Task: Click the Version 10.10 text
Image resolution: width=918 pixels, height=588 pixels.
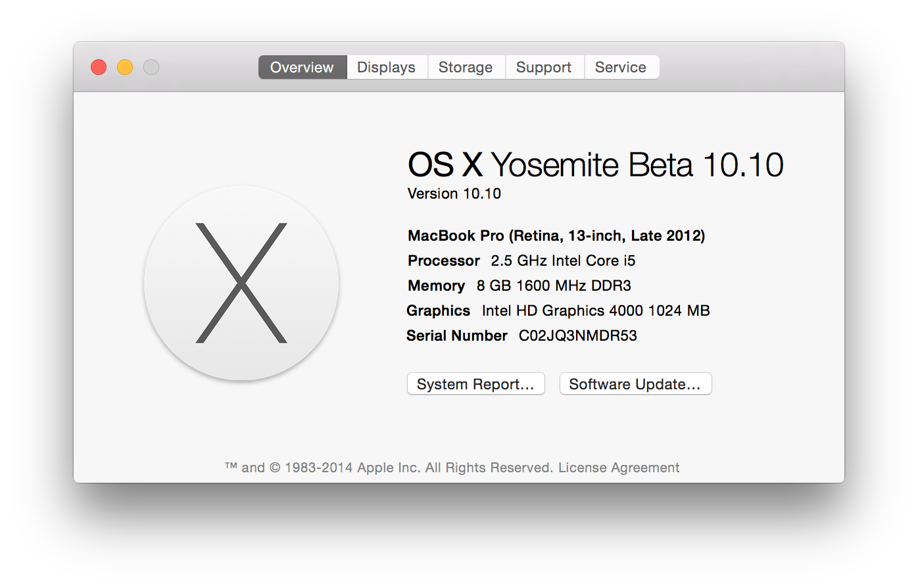Action: [x=454, y=193]
